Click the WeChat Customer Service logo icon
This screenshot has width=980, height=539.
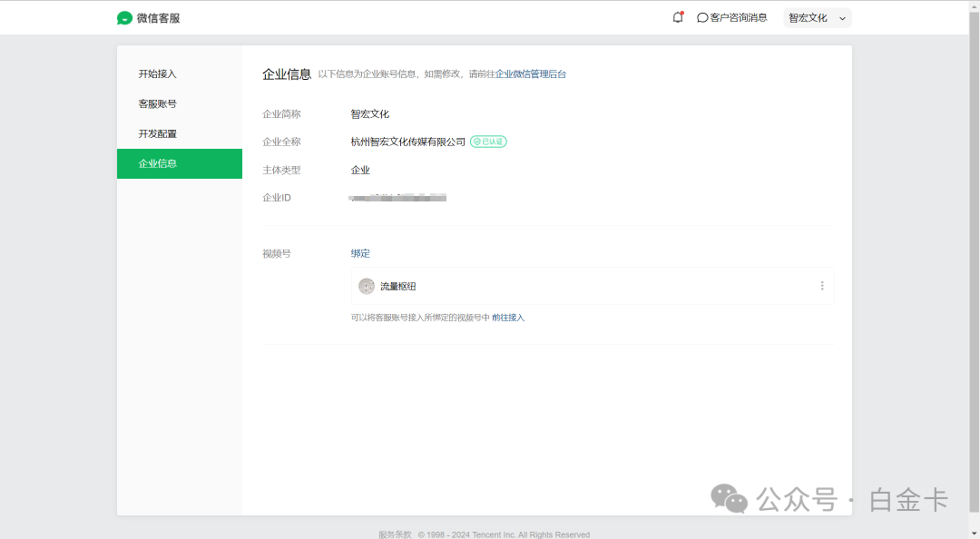(x=124, y=18)
